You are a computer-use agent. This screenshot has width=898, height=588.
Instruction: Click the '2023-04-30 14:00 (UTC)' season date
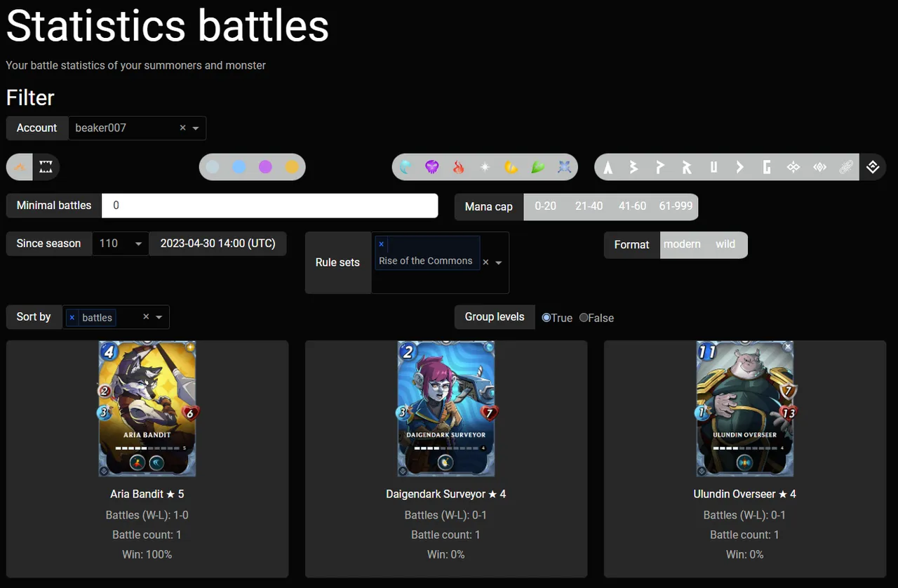[x=218, y=243]
